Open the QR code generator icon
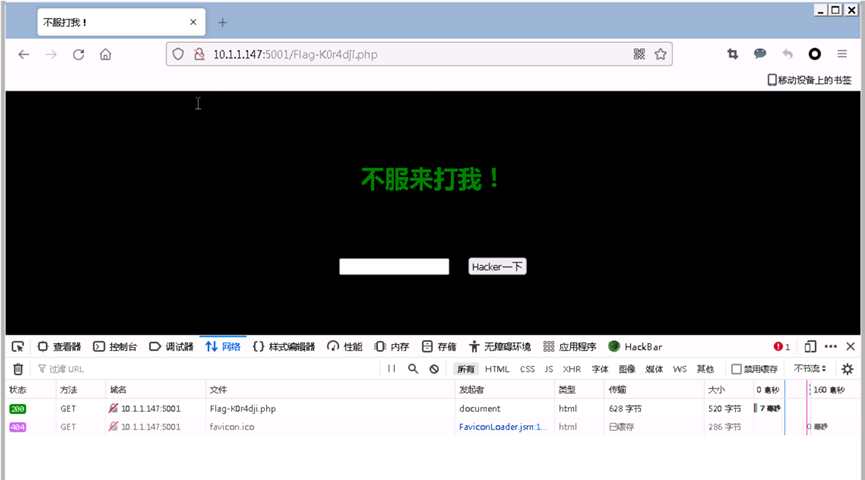The image size is (865, 480). [x=639, y=54]
